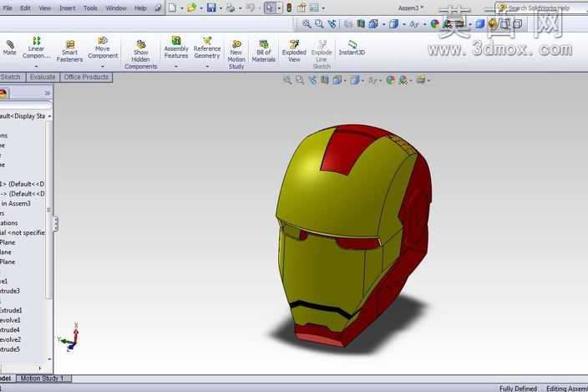This screenshot has width=588, height=392.
Task: Click Show Hidden Components
Action: pyautogui.click(x=141, y=55)
